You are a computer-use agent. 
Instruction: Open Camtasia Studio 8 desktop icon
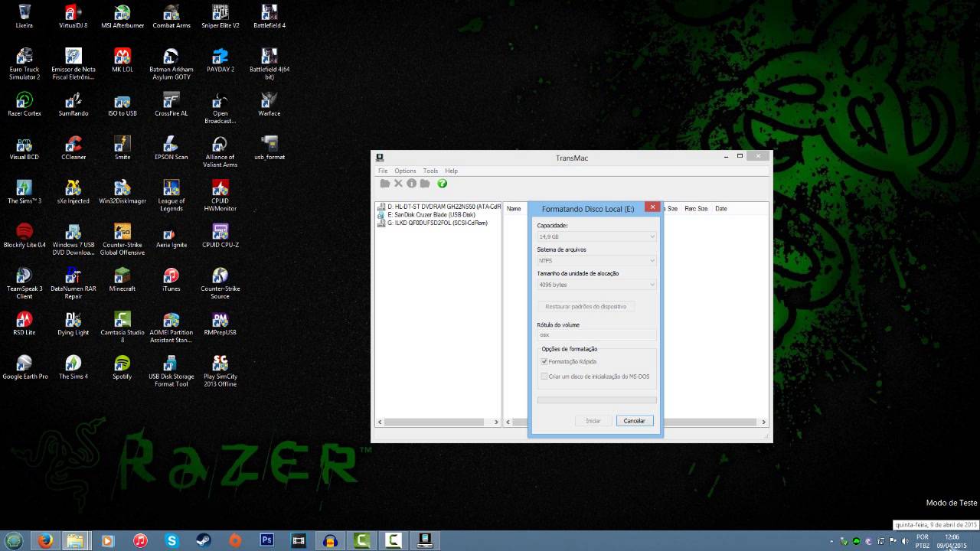(122, 327)
